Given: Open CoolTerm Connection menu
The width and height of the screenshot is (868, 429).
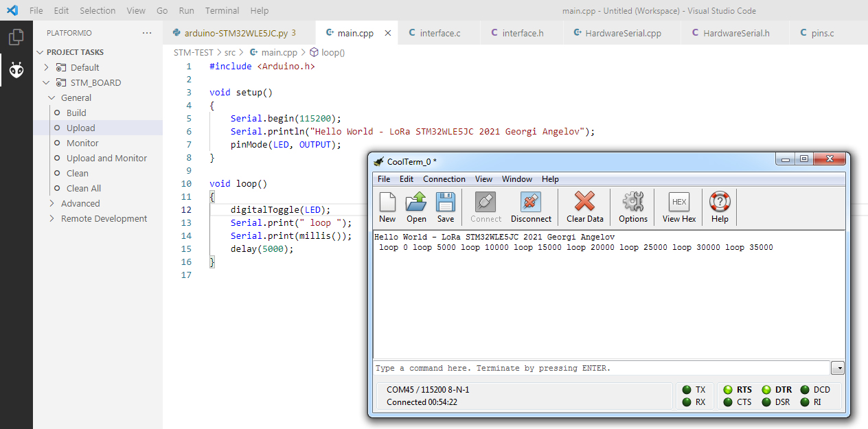Looking at the screenshot, I should 444,178.
